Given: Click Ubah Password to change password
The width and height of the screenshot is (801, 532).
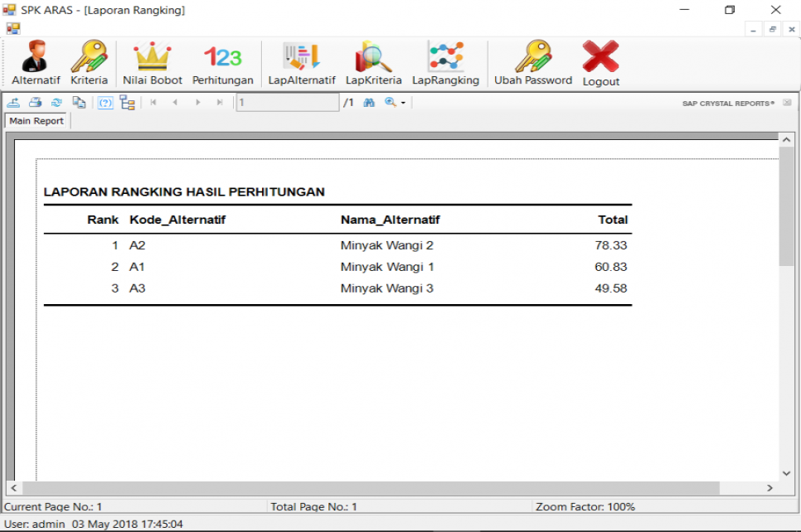Looking at the screenshot, I should pos(533,64).
